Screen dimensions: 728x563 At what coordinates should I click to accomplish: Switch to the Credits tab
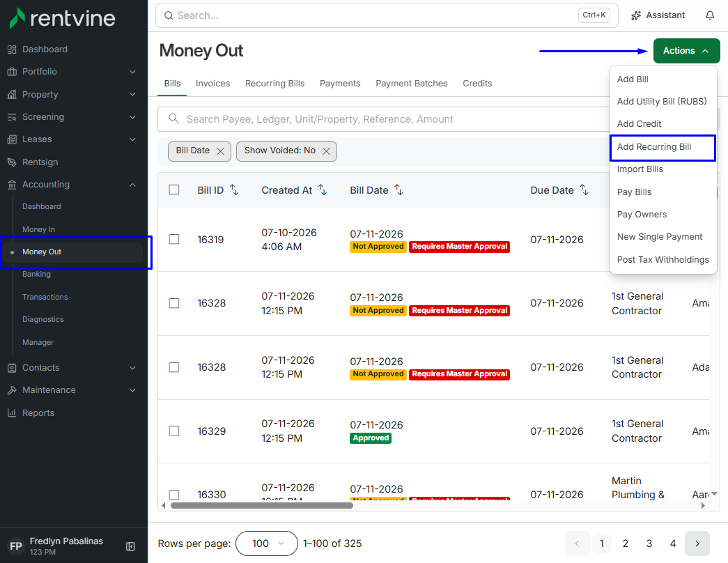477,84
